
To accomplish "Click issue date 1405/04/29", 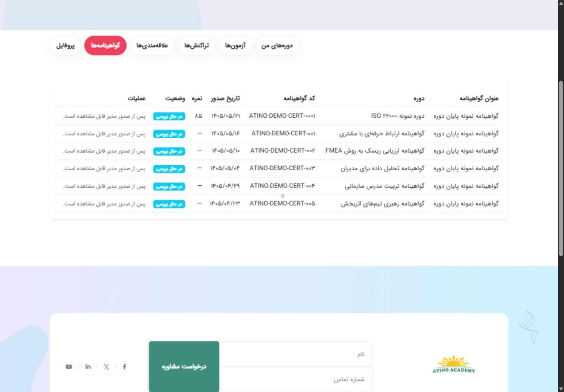I will [225, 186].
